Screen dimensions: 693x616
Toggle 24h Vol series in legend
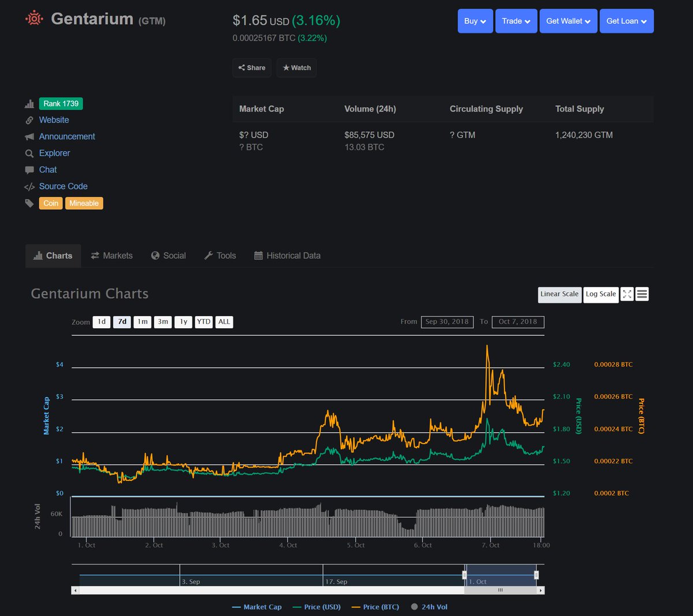click(429, 607)
